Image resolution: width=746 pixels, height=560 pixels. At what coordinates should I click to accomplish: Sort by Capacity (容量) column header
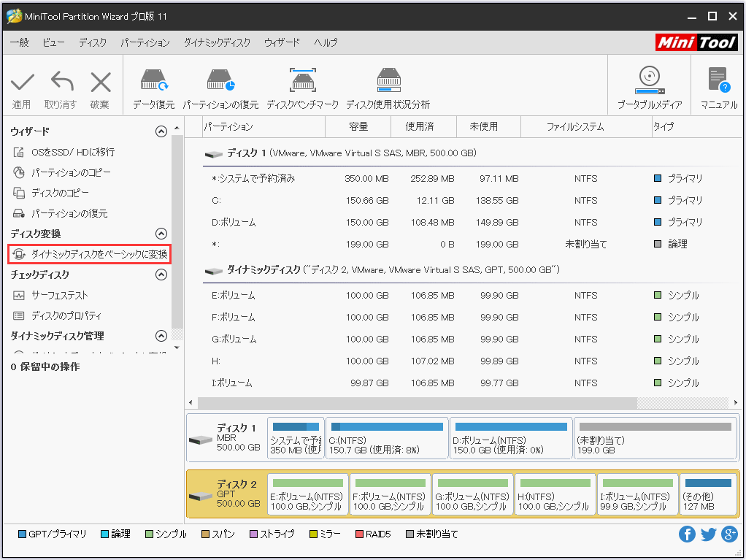click(358, 126)
